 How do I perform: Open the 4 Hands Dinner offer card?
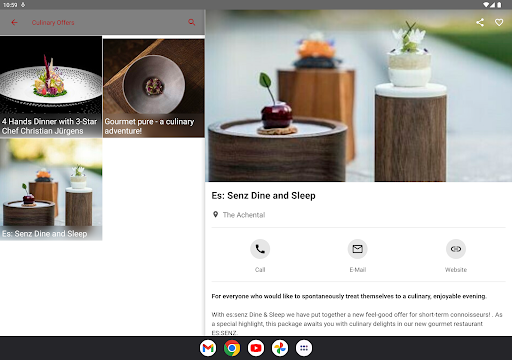coord(51,87)
